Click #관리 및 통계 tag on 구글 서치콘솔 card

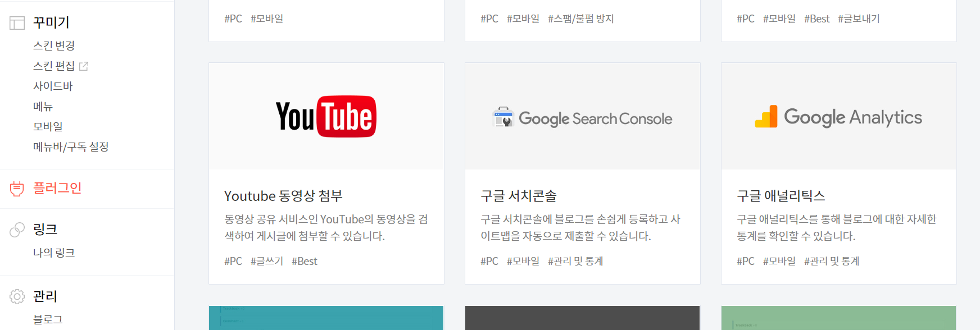(575, 262)
